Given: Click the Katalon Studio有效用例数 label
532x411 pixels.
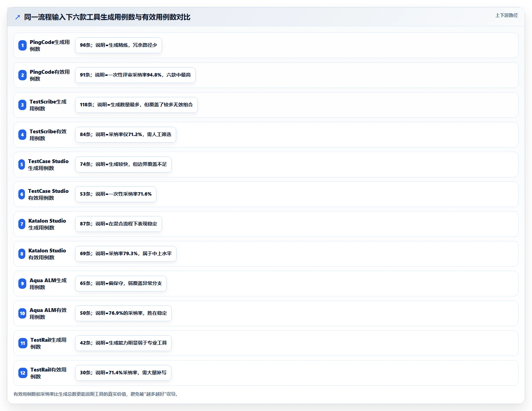Looking at the screenshot, I should (47, 254).
